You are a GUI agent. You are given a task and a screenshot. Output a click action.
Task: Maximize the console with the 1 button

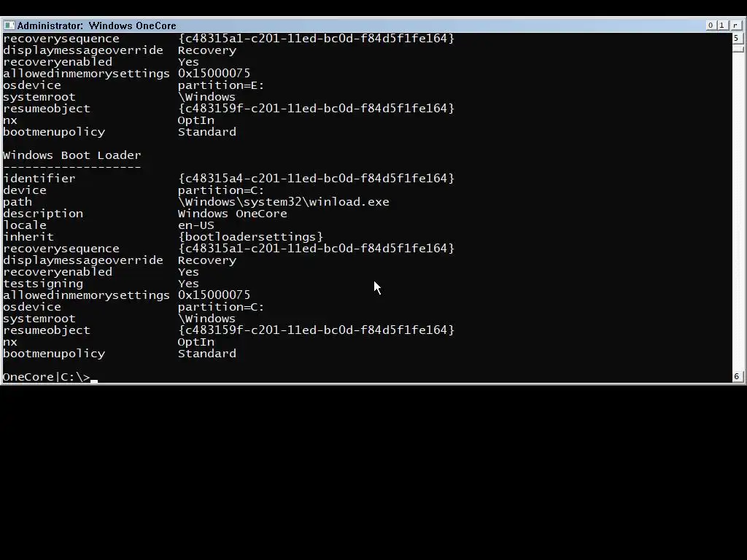tap(722, 26)
